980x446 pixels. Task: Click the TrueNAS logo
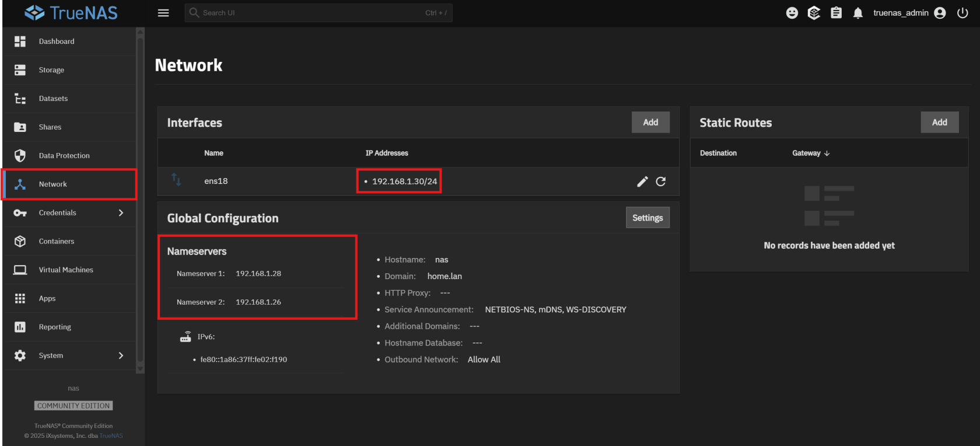[71, 13]
